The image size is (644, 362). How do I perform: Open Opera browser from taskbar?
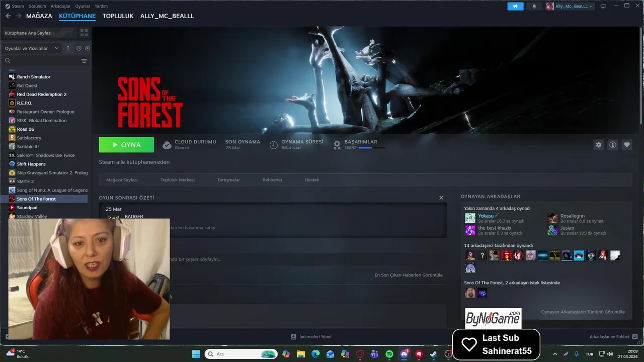(360, 354)
